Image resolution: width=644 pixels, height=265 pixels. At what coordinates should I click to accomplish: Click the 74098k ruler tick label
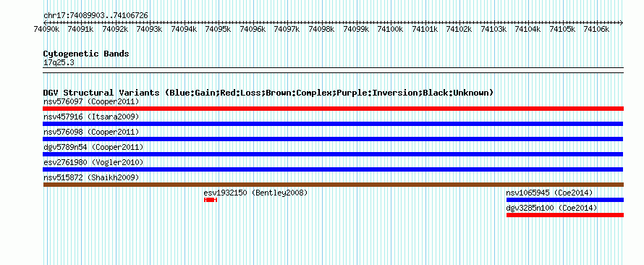coord(321,29)
